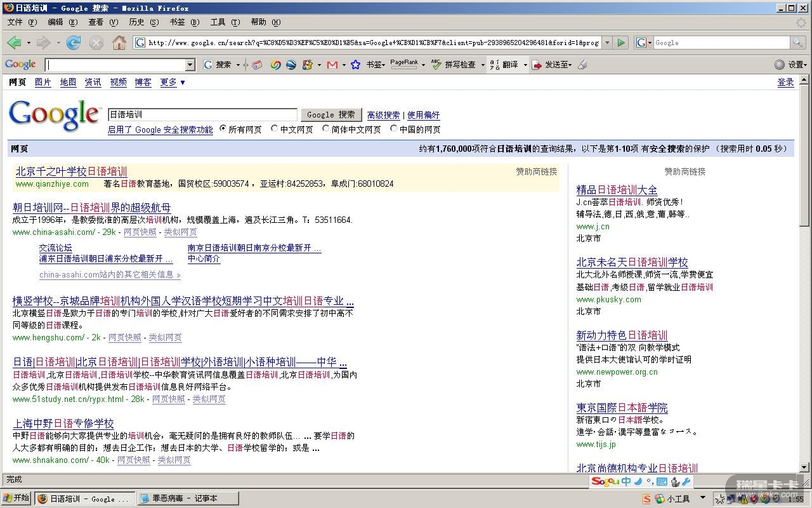Click the Gmail envelope icon in toolbar
Screen dimensions: 812x508
pyautogui.click(x=332, y=65)
